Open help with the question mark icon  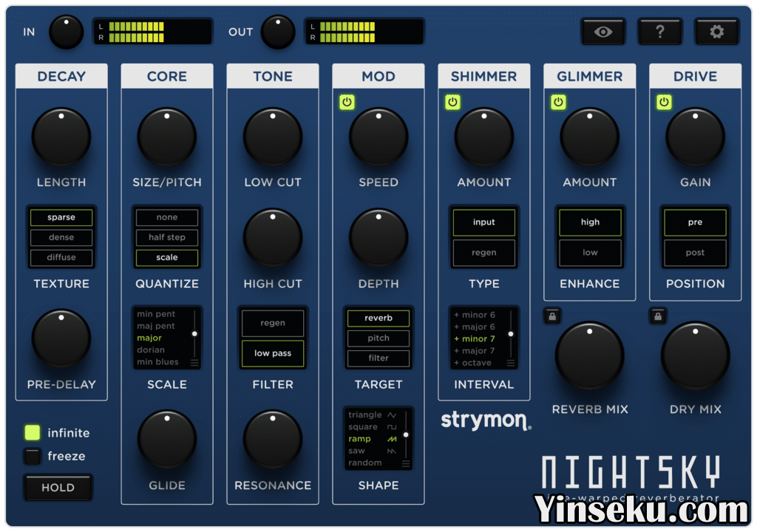(x=660, y=32)
